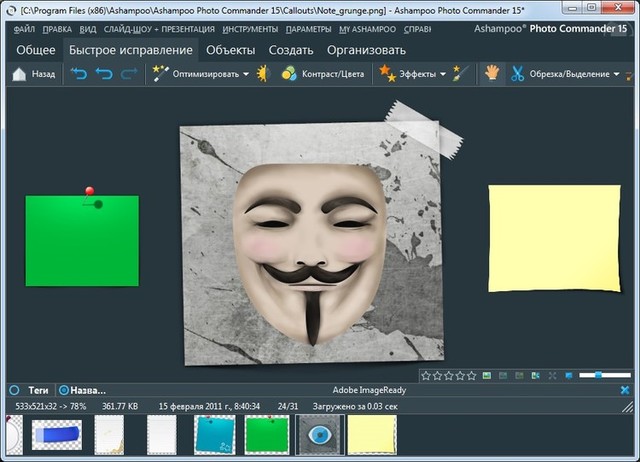Select the paintbrush with star icon
The width and height of the screenshot is (640, 462).
point(461,74)
